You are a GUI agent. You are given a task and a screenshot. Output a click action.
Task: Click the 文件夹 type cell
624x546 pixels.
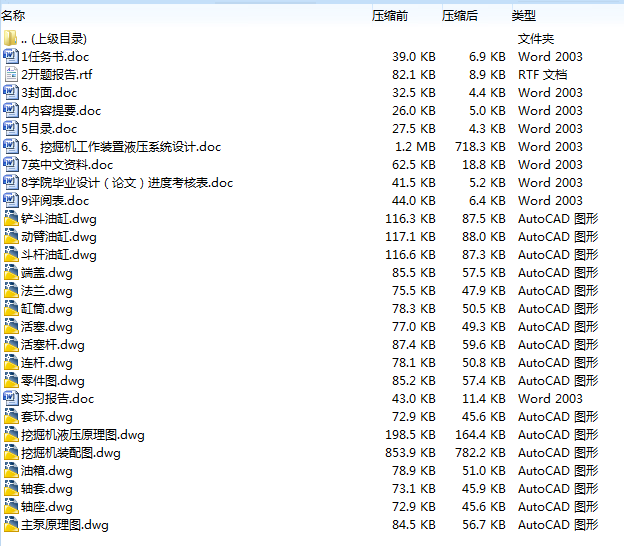(536, 39)
